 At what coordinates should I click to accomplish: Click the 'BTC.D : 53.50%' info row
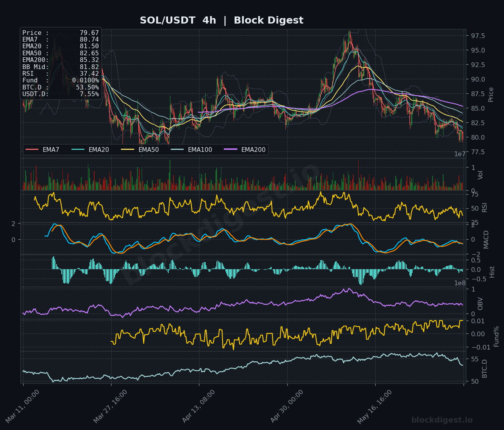coord(60,87)
